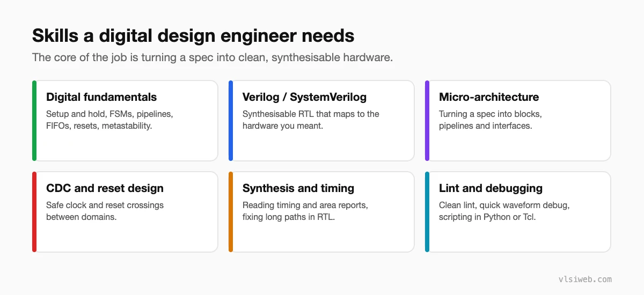The height and width of the screenshot is (295, 644).
Task: Select the "Micro-architecture" card title
Action: tap(489, 97)
